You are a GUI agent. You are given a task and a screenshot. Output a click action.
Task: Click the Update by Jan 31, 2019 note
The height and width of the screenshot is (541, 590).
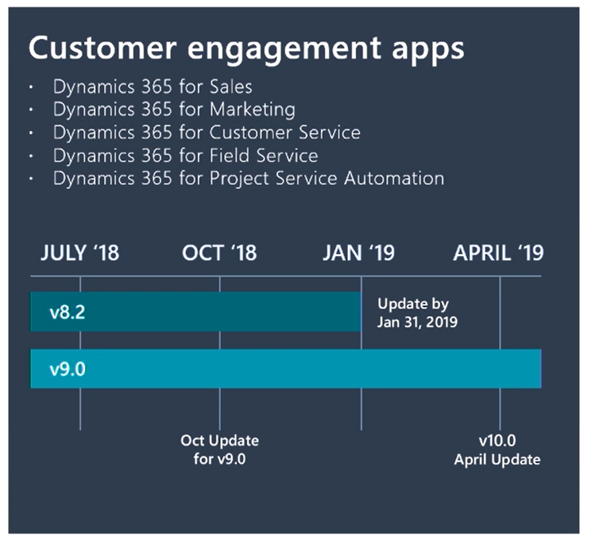pos(417,313)
